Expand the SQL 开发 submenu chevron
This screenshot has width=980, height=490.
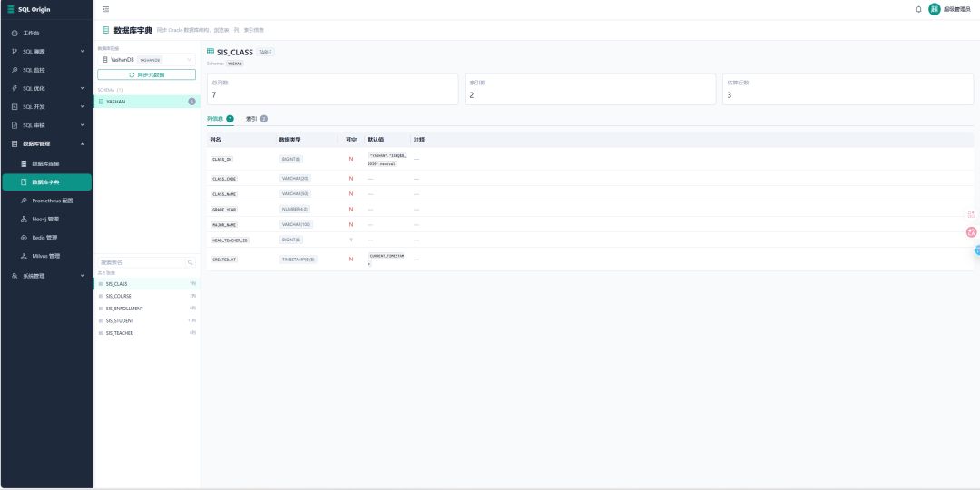[x=83, y=107]
